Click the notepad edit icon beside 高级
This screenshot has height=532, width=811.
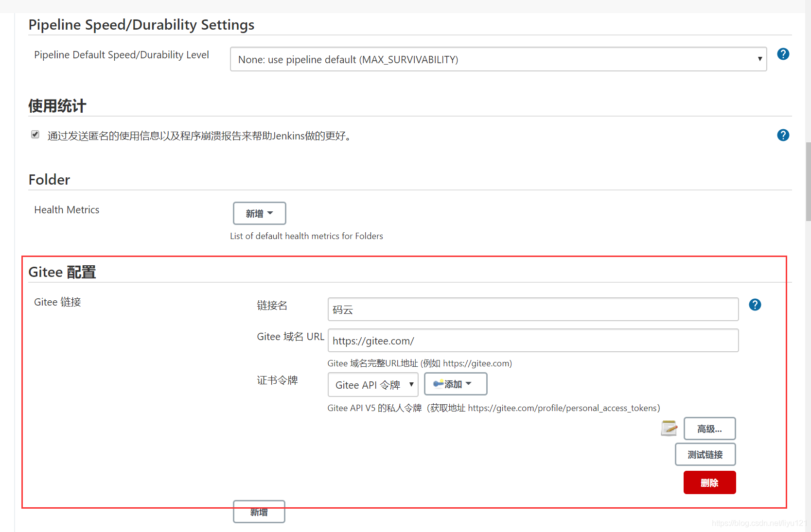click(x=669, y=428)
